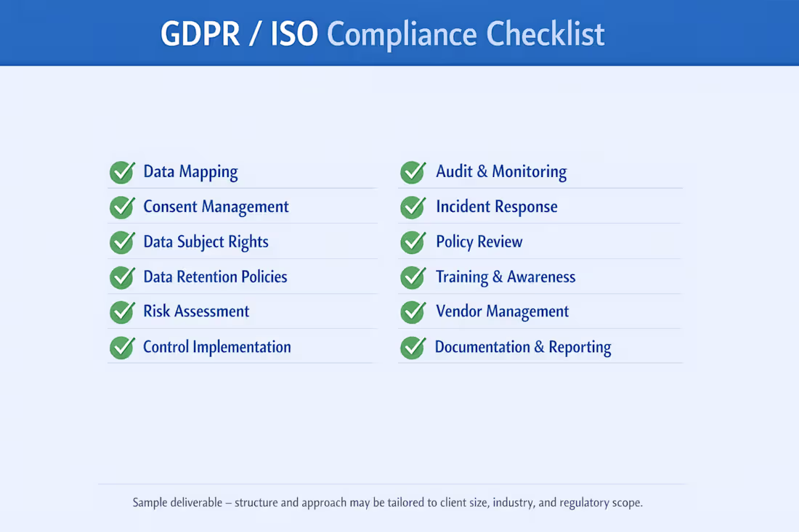
Task: Select the checkmark icon next to Incident Response
Action: pyautogui.click(x=413, y=207)
